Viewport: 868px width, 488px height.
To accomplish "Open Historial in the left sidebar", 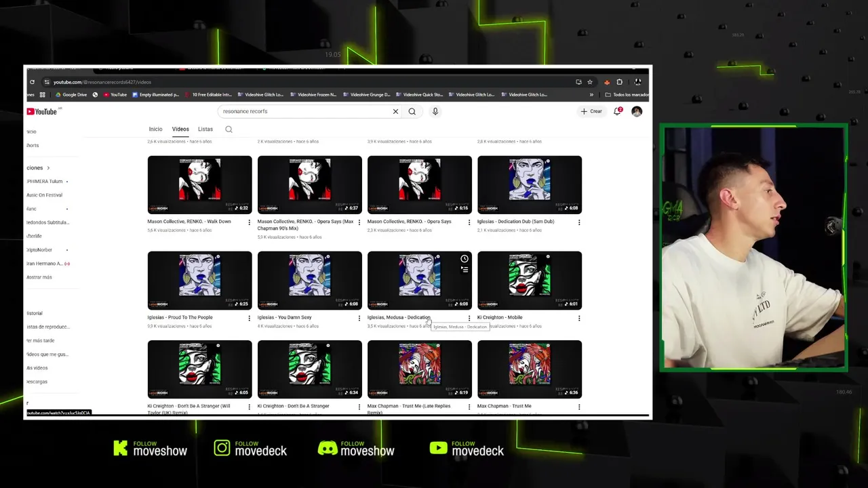I will pyautogui.click(x=34, y=314).
